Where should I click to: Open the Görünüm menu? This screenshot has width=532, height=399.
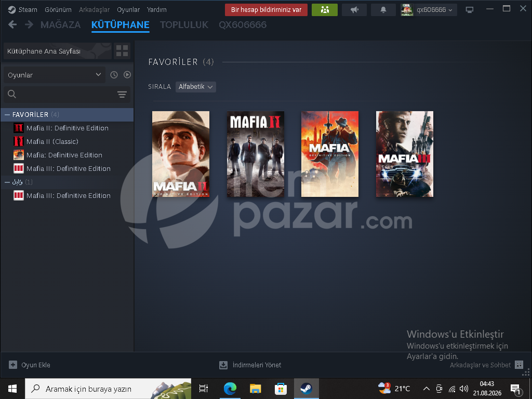tap(58, 10)
